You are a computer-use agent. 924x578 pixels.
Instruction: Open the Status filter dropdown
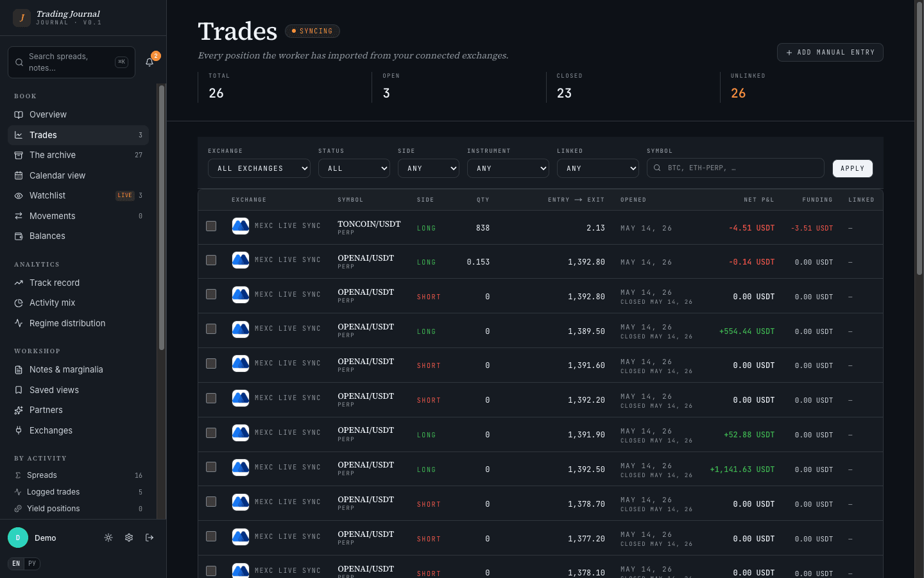click(x=354, y=168)
